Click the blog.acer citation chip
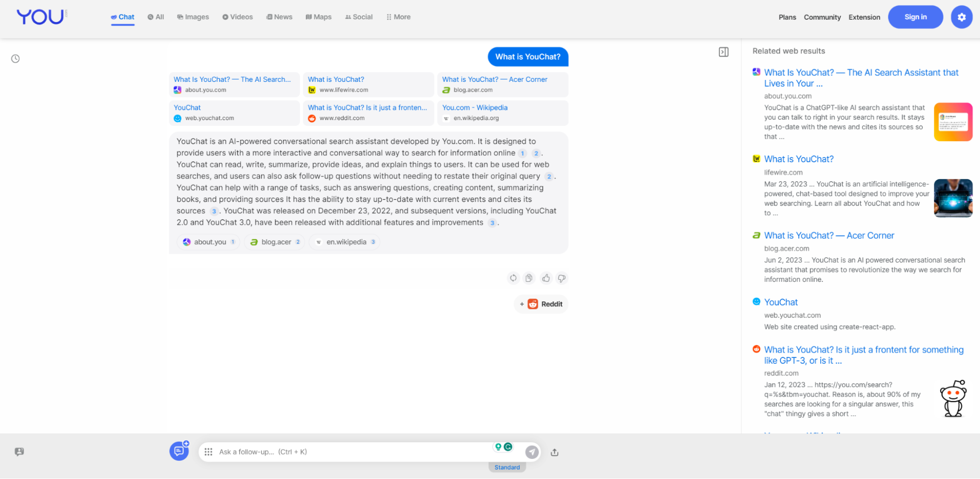This screenshot has width=980, height=479. pyautogui.click(x=275, y=242)
